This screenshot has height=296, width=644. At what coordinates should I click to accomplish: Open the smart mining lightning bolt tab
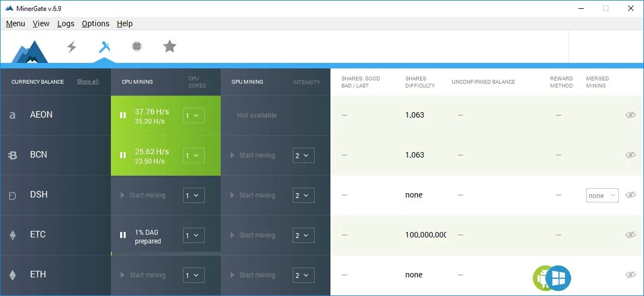(72, 47)
